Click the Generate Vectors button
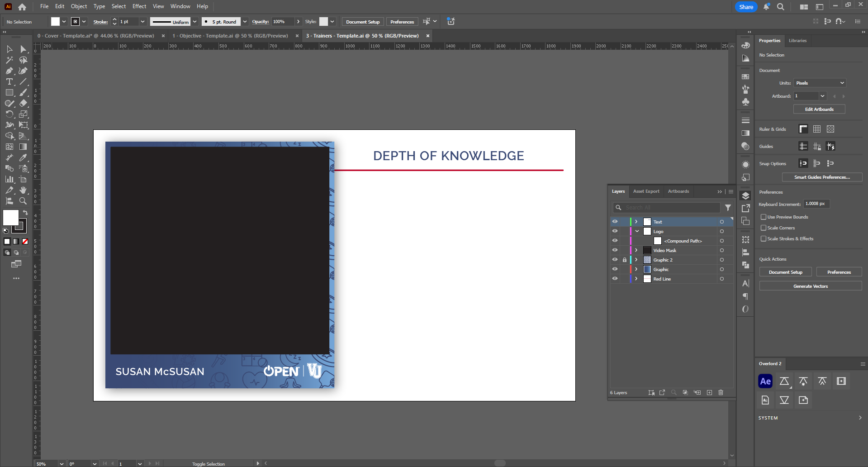868x467 pixels. click(811, 286)
